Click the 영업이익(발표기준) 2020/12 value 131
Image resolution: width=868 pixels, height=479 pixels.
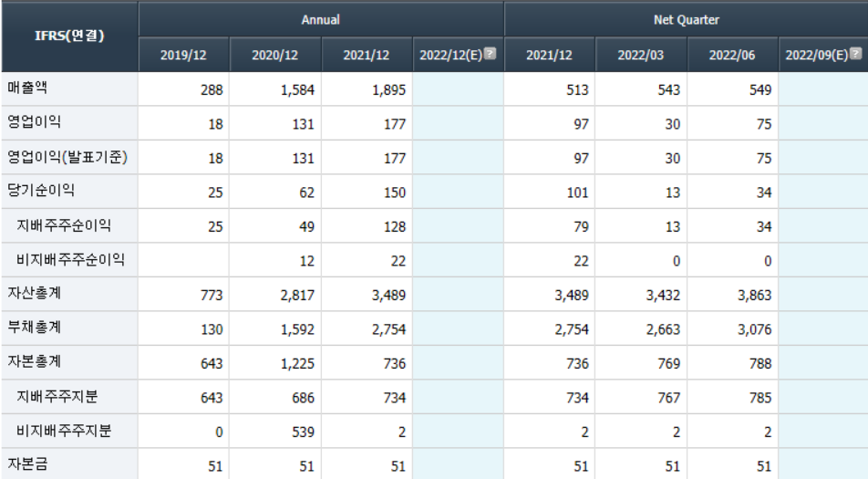[x=304, y=159]
